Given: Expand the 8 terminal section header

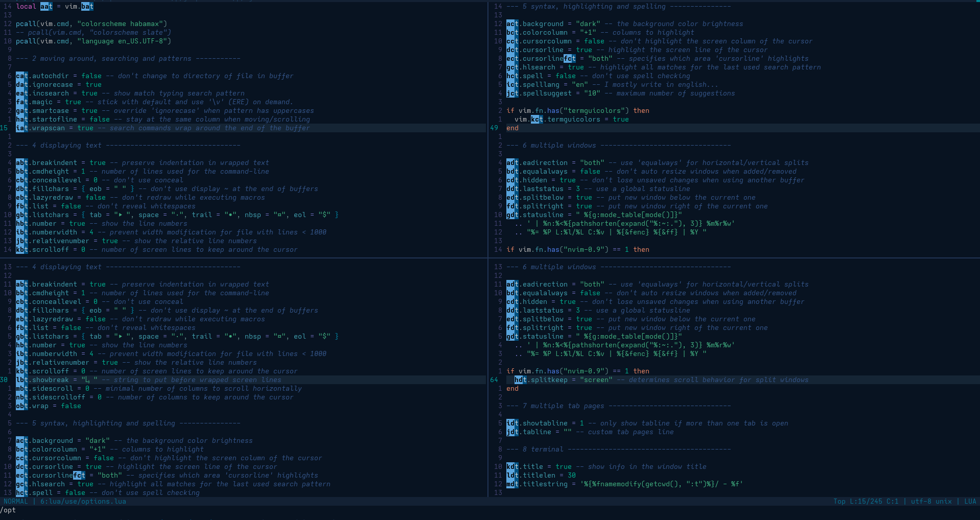Looking at the screenshot, I should [x=535, y=450].
